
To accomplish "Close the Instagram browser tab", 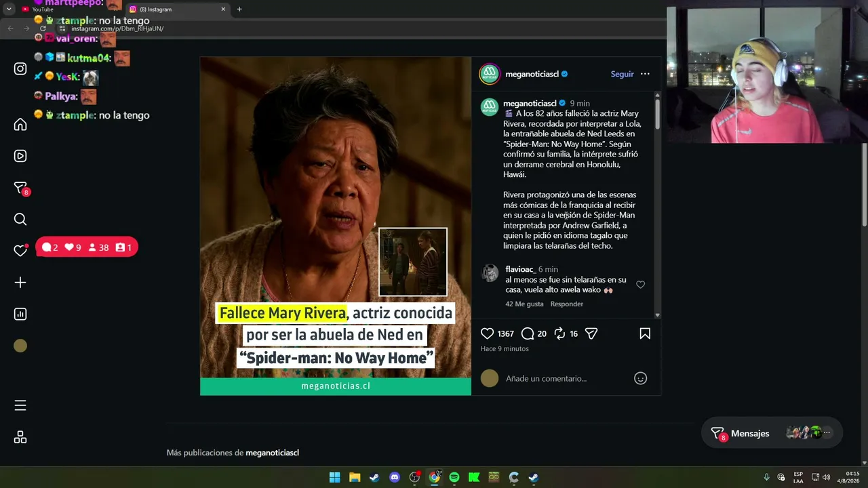I will 223,9.
